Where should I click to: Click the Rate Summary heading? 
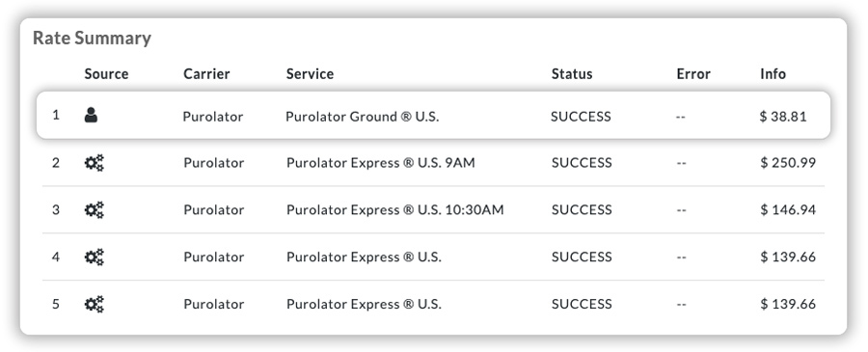point(92,39)
